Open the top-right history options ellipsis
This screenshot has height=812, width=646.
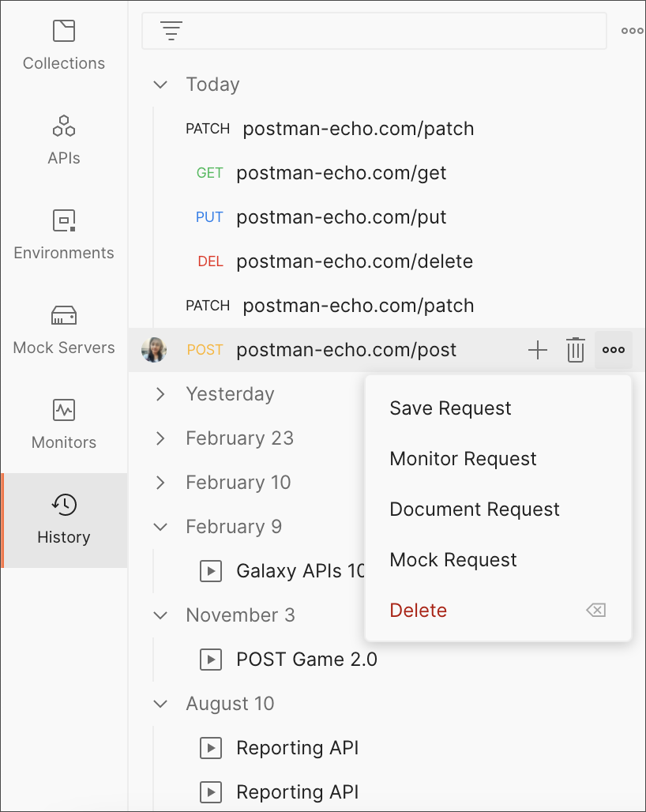[632, 31]
